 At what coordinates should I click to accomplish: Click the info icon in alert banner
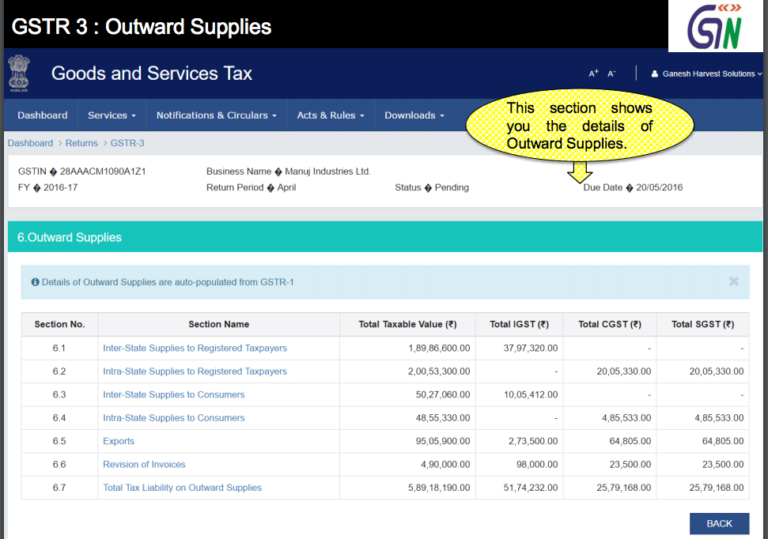(x=35, y=282)
